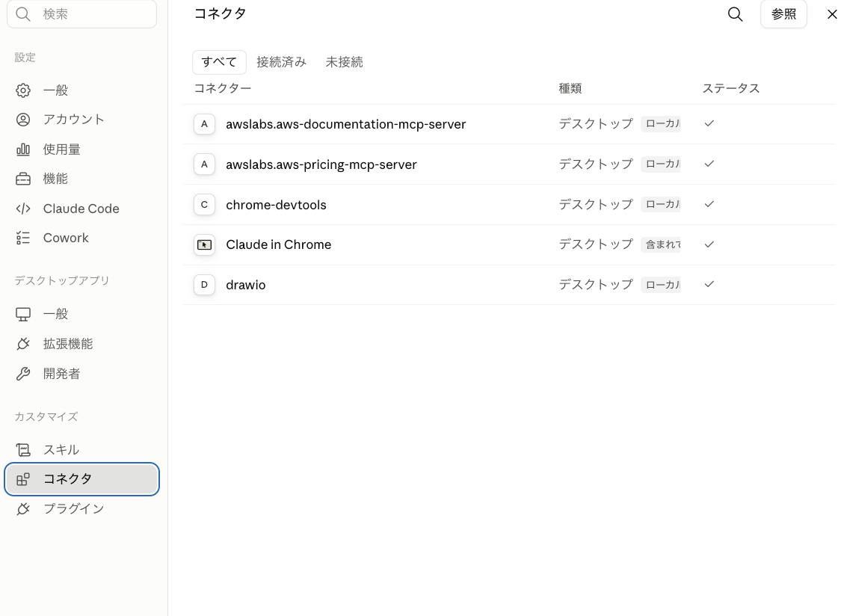This screenshot has width=841, height=616.
Task: Click the checkmark status for chrome-devtools
Action: (709, 204)
